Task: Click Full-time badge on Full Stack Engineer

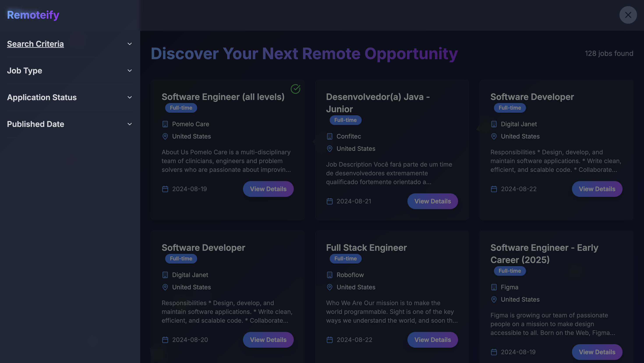Action: [345, 259]
